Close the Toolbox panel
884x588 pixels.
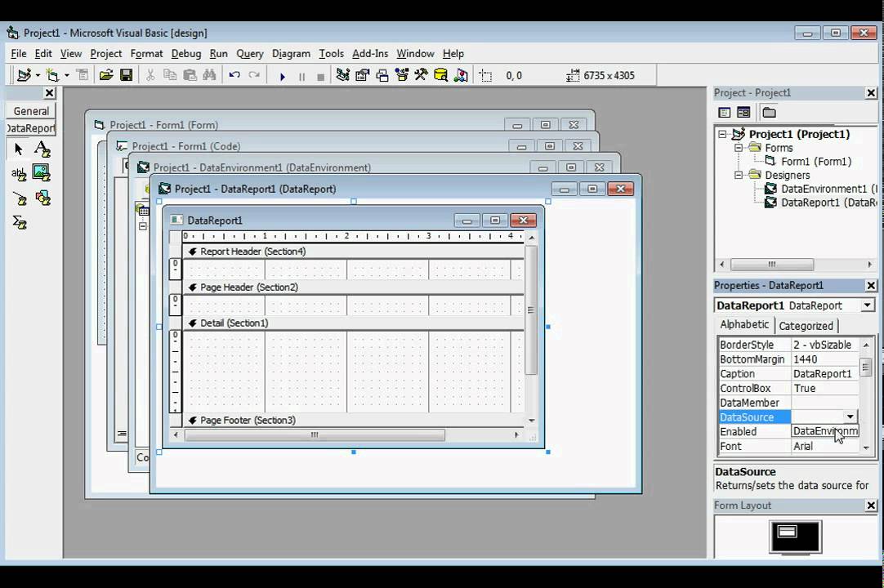pos(50,92)
